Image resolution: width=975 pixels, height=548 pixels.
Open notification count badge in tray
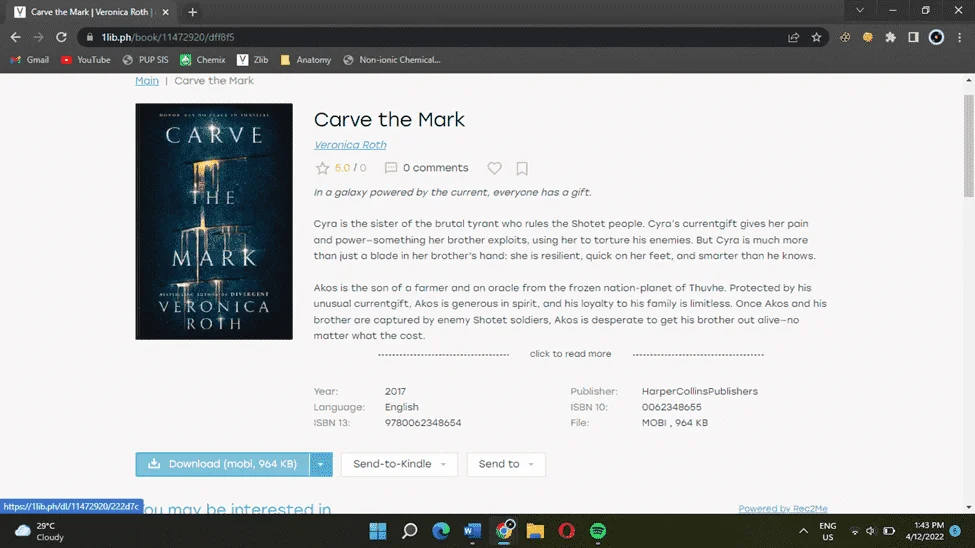[955, 531]
